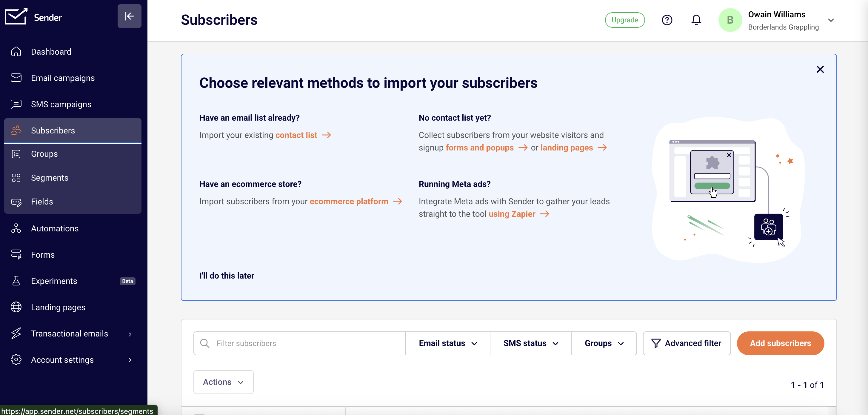The width and height of the screenshot is (868, 415).
Task: Click the arrow after landing pages link
Action: (602, 148)
